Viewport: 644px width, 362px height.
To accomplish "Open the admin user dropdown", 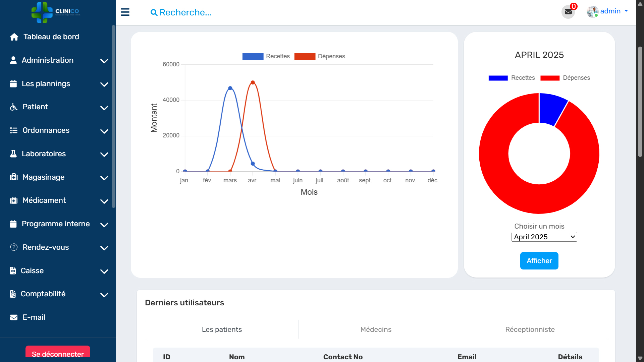I will click(x=608, y=11).
